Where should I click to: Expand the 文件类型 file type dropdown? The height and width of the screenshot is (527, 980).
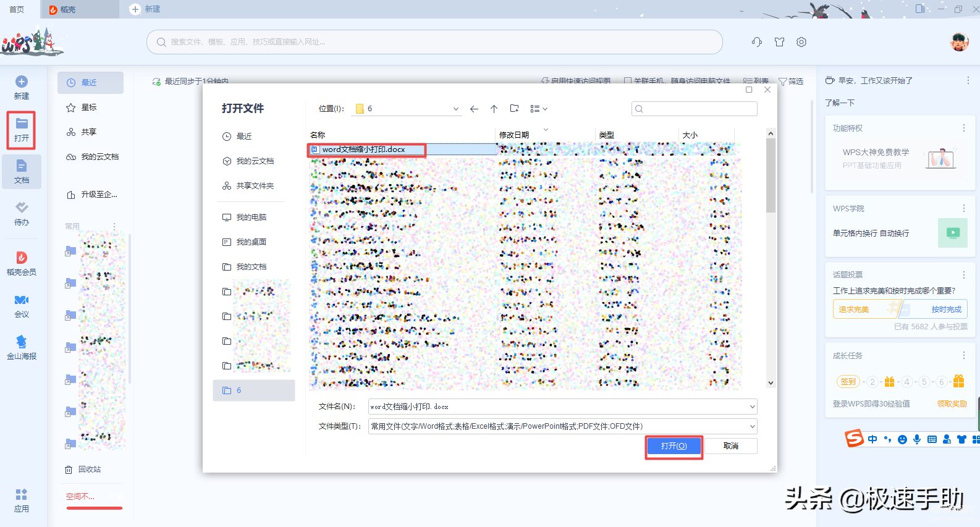pos(752,426)
